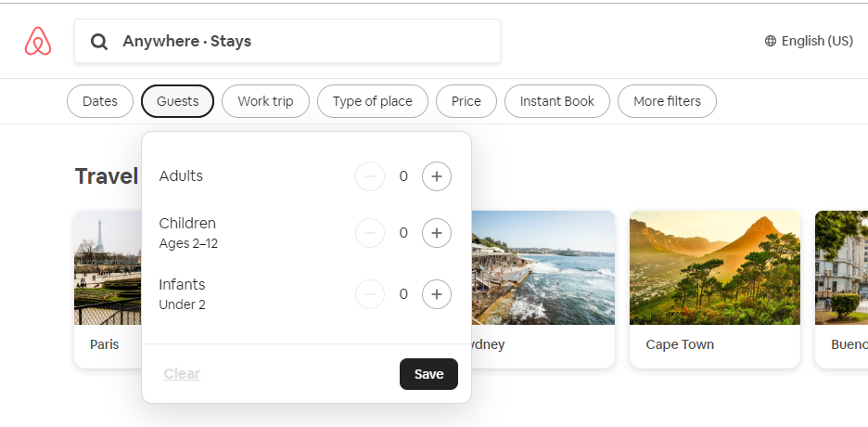Image resolution: width=868 pixels, height=427 pixels.
Task: Open the Price filter dropdown
Action: click(466, 101)
